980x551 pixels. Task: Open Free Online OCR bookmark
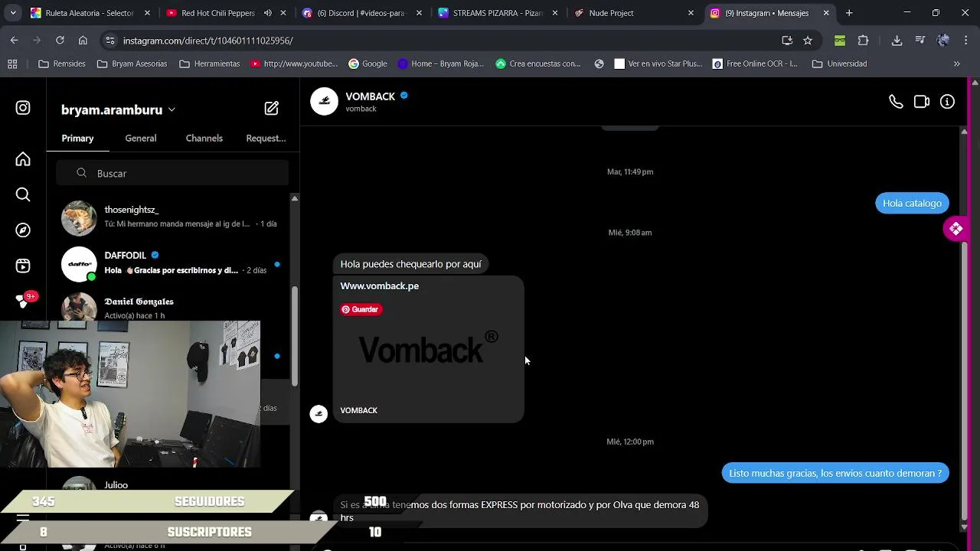click(x=755, y=64)
